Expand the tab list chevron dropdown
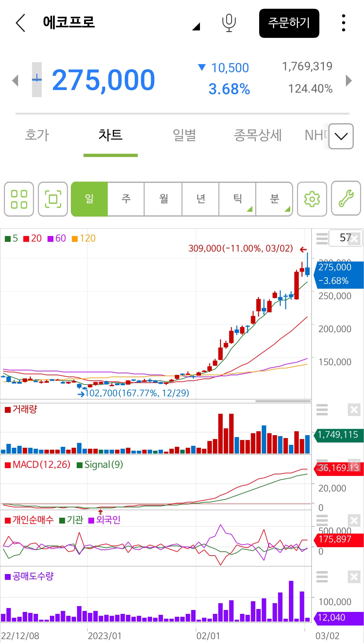This screenshot has height=643, width=364. click(x=341, y=136)
